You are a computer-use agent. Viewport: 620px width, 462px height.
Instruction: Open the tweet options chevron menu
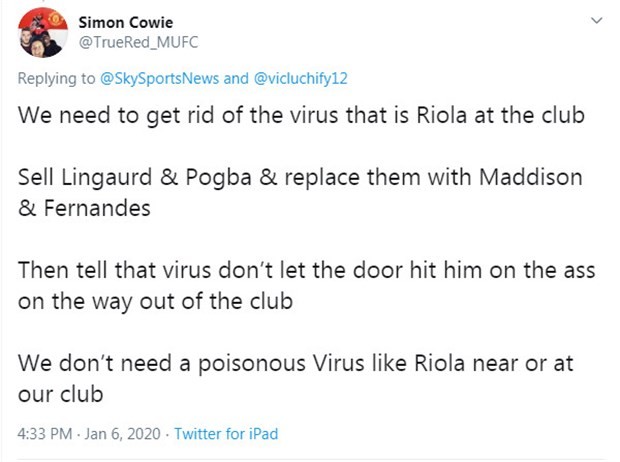click(597, 20)
